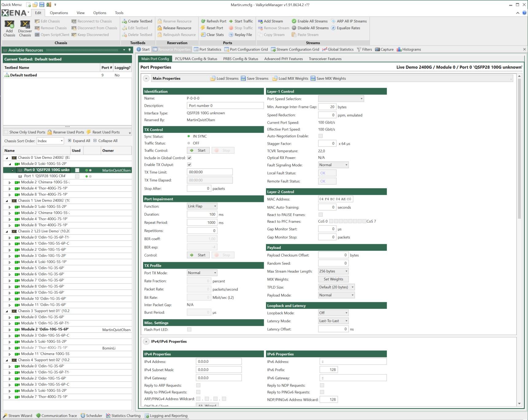
Task: Open the Operations ribbon tab
Action: click(59, 13)
